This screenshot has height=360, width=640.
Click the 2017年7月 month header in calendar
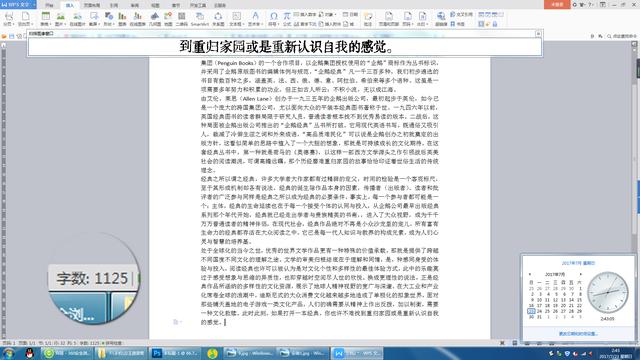coord(555,274)
